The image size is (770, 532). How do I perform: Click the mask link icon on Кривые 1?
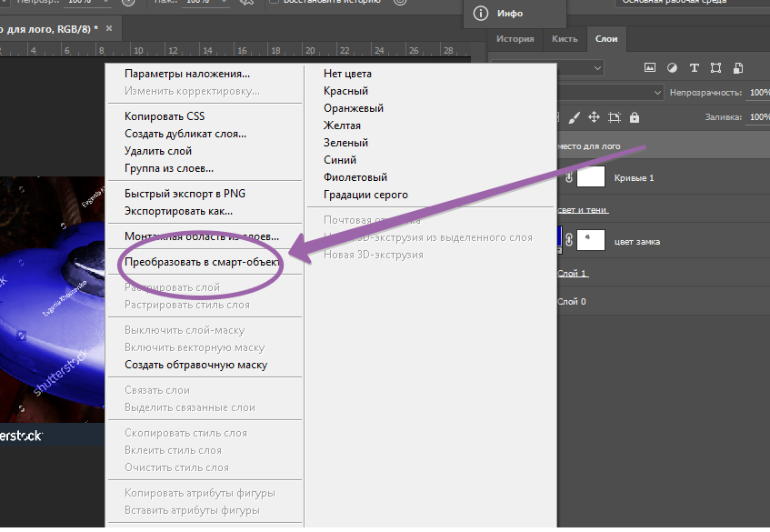[569, 177]
